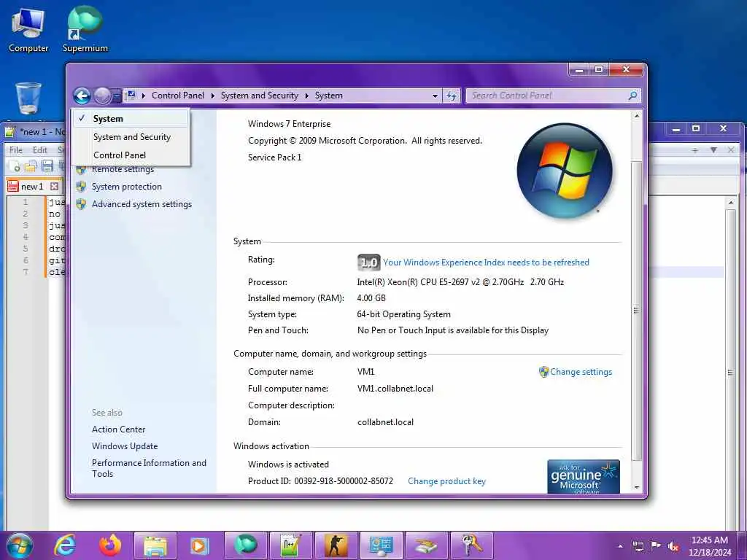Click the Notepad++ tab list dropdown triangle
The width and height of the screenshot is (747, 560).
[713, 150]
